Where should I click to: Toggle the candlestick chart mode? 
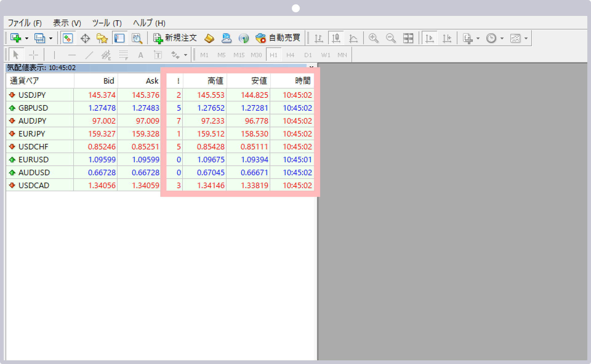(x=336, y=38)
